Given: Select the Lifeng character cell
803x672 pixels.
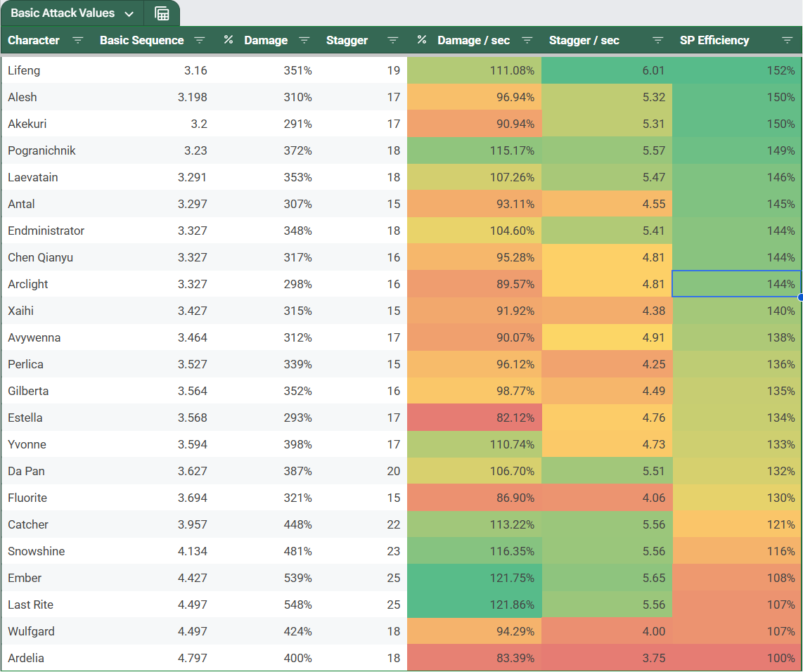Looking at the screenshot, I should [24, 70].
